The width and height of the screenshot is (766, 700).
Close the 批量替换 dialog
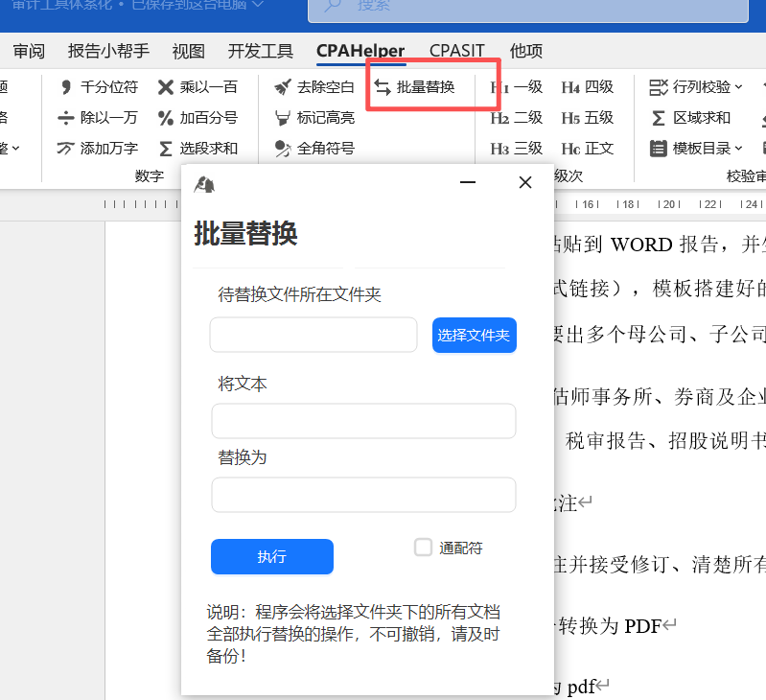pos(525,182)
